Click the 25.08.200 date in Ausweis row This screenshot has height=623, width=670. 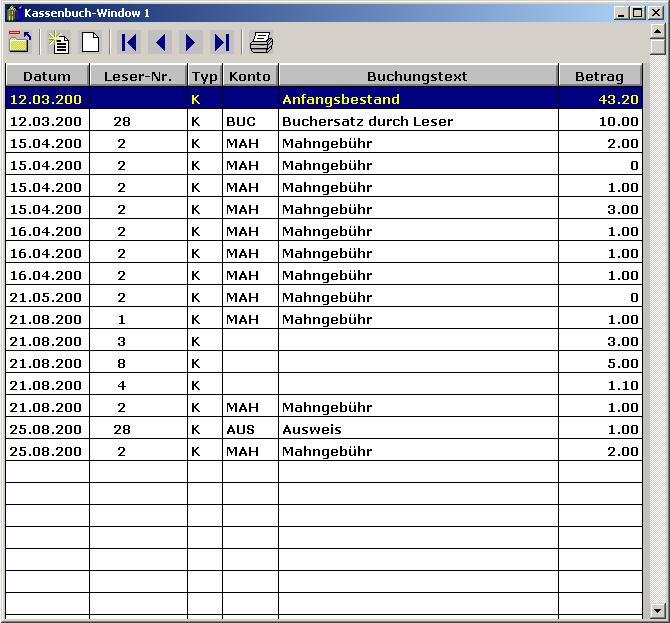47,429
